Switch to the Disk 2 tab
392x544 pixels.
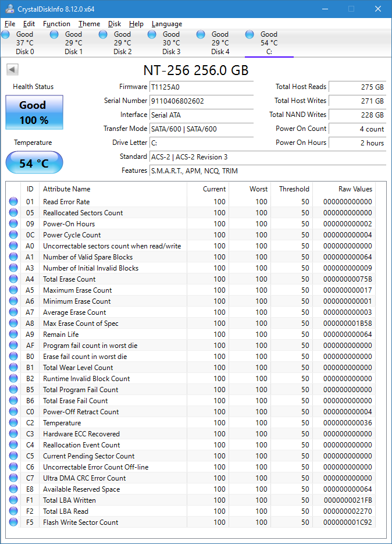123,43
